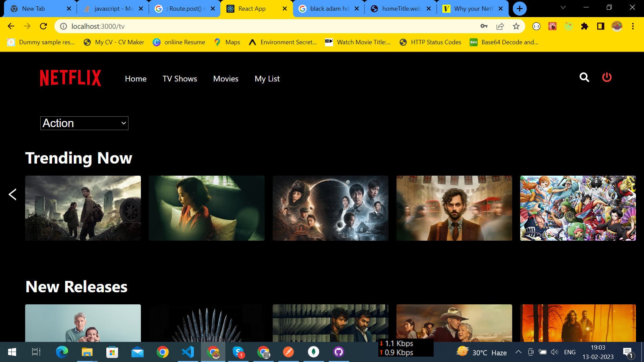Click the battery status icon in the tray
This screenshot has width=644, height=362.
[x=542, y=352]
